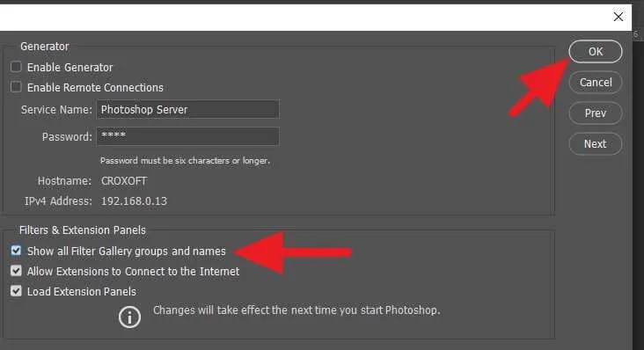This screenshot has height=350, width=644.
Task: Click the Filters & Extension Panels heading
Action: (x=83, y=230)
